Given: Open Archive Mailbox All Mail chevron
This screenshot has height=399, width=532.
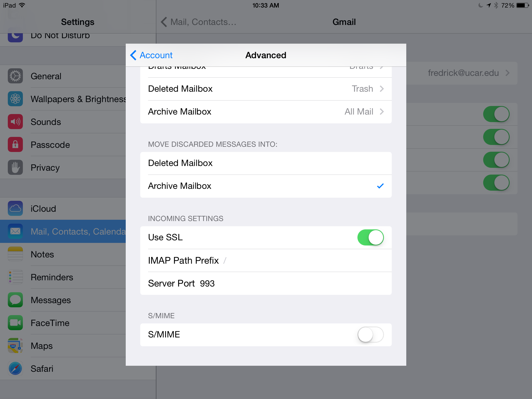Looking at the screenshot, I should (x=382, y=112).
